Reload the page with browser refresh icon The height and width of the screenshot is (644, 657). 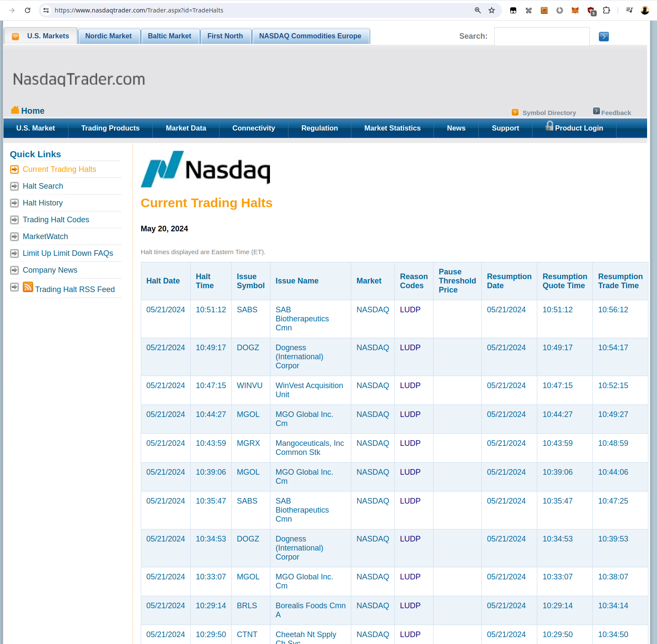[x=28, y=10]
